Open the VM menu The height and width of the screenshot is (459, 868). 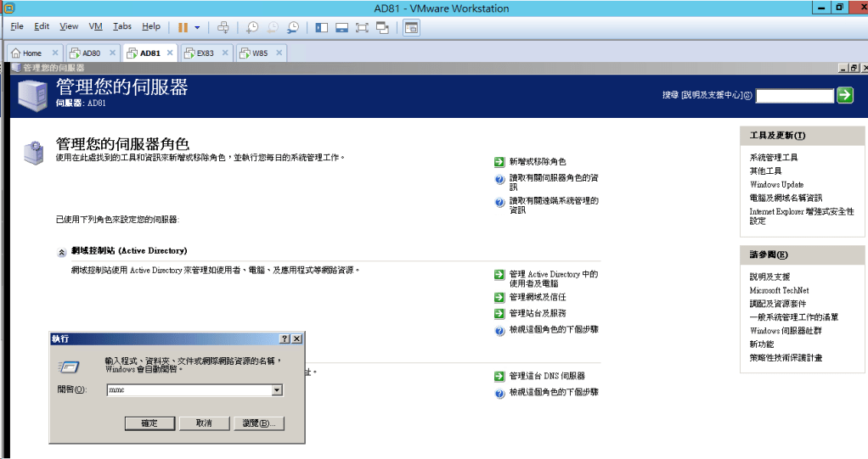click(x=95, y=27)
